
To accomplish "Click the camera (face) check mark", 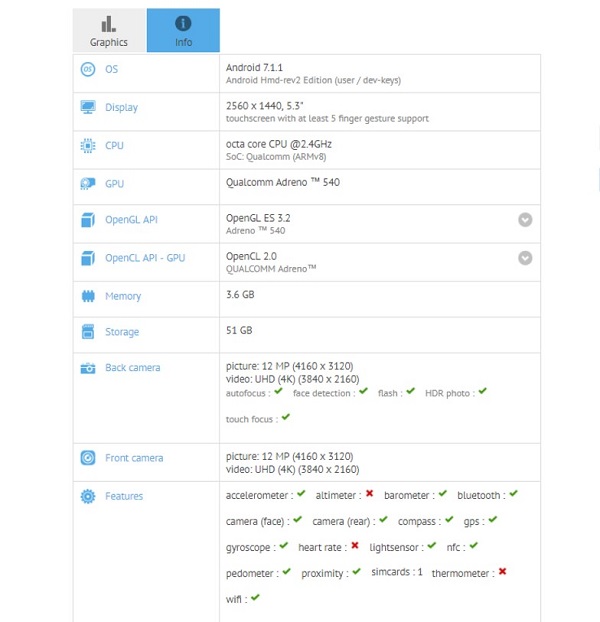I will pyautogui.click(x=298, y=519).
